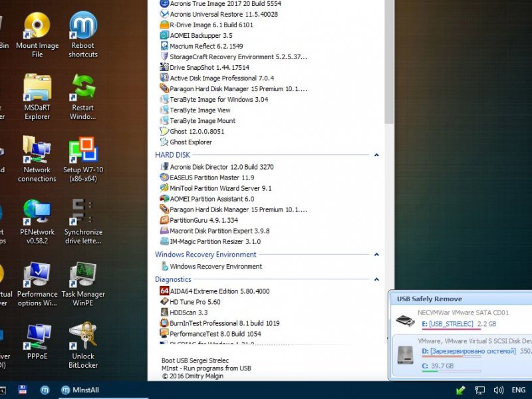Select R-Drive Image 6.1 Build 6101
The width and height of the screenshot is (532, 399).
pos(206,25)
